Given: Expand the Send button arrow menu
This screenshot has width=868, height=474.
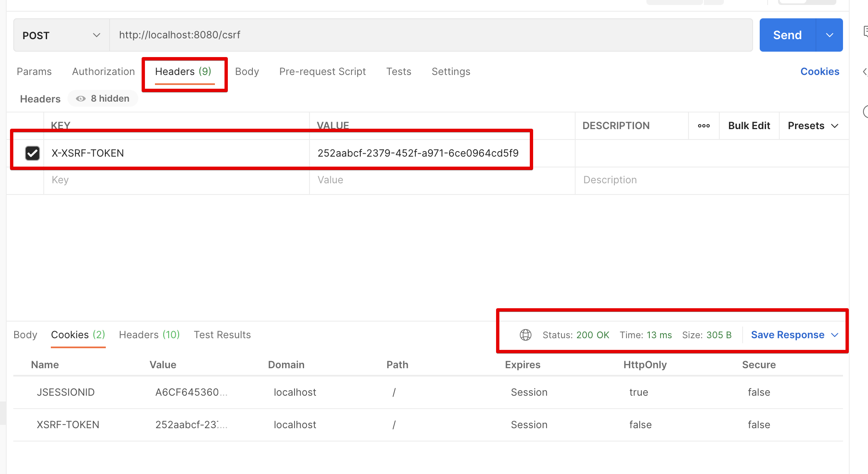Looking at the screenshot, I should coord(829,35).
